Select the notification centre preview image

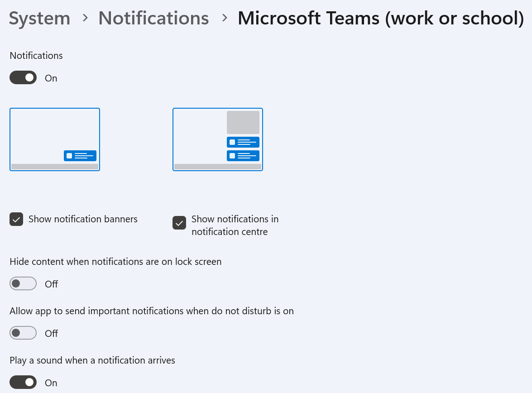218,139
